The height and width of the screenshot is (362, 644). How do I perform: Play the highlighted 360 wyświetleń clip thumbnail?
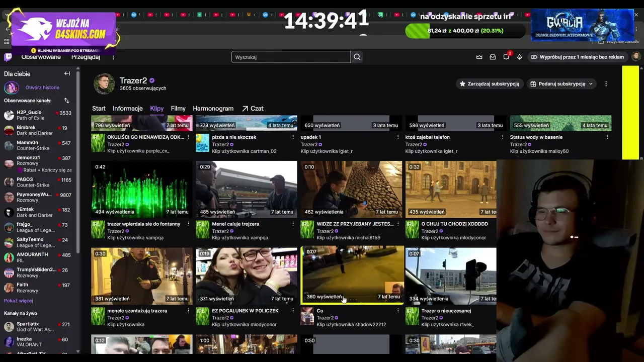[352, 275]
